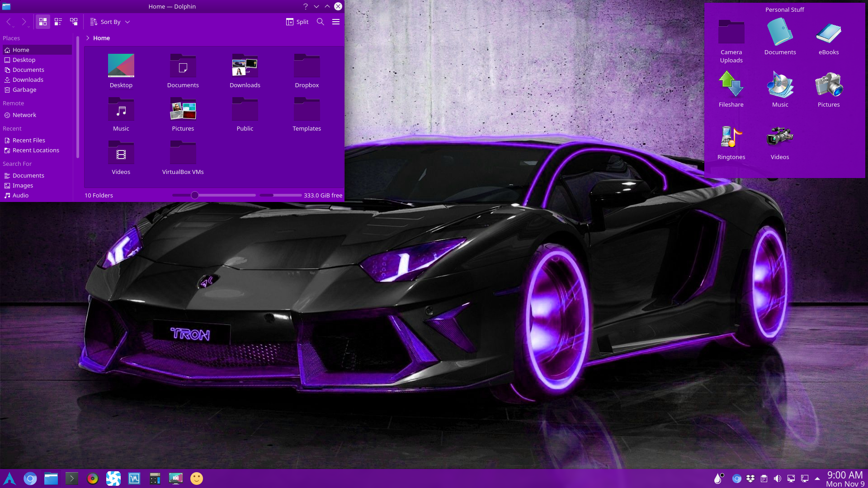
Task: Search for Audio in sidebar
Action: [37, 195]
